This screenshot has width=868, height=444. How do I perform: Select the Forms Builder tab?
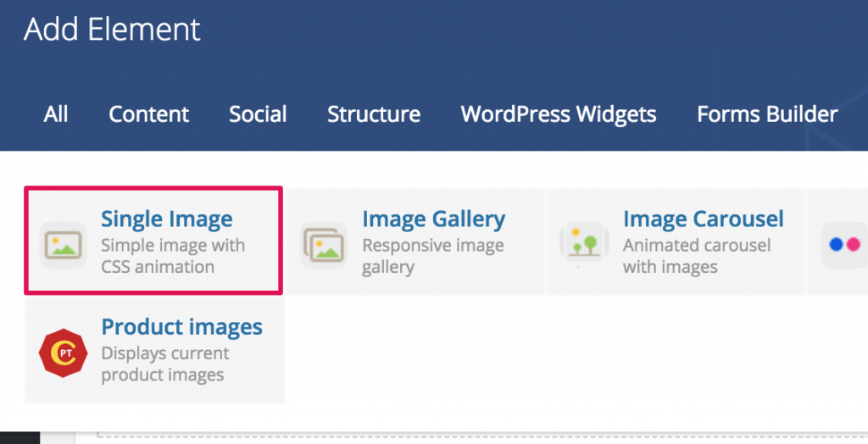pos(767,114)
